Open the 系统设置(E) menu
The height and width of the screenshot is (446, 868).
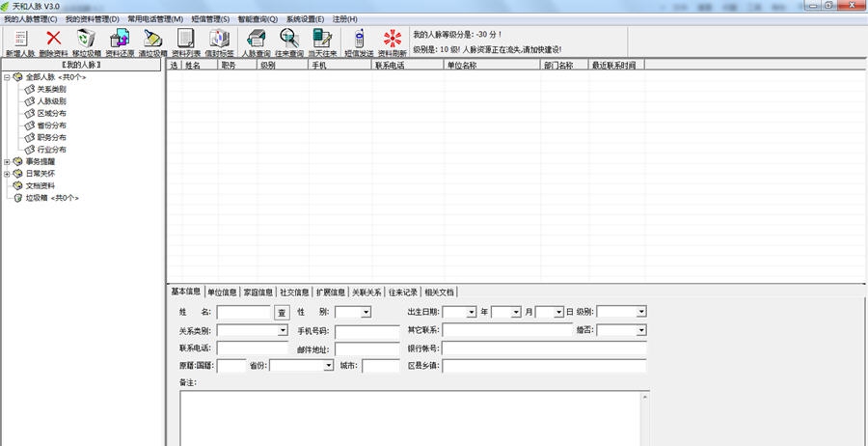tap(305, 19)
